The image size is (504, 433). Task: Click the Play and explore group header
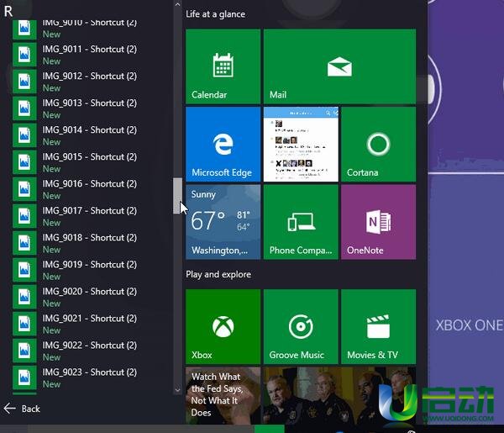218,274
